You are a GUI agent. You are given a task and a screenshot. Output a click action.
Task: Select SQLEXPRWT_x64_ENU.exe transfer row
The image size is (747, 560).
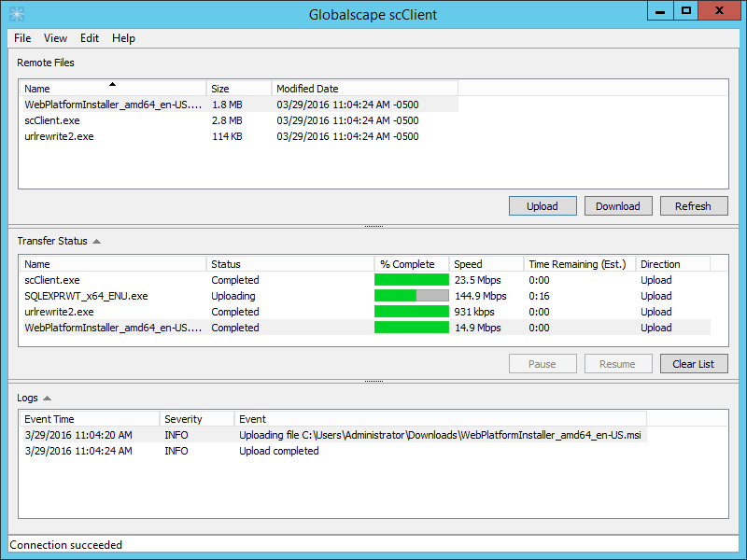click(366, 296)
